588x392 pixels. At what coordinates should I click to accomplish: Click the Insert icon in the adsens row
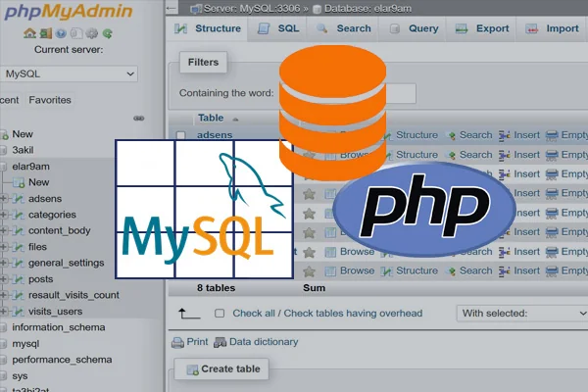(505, 135)
